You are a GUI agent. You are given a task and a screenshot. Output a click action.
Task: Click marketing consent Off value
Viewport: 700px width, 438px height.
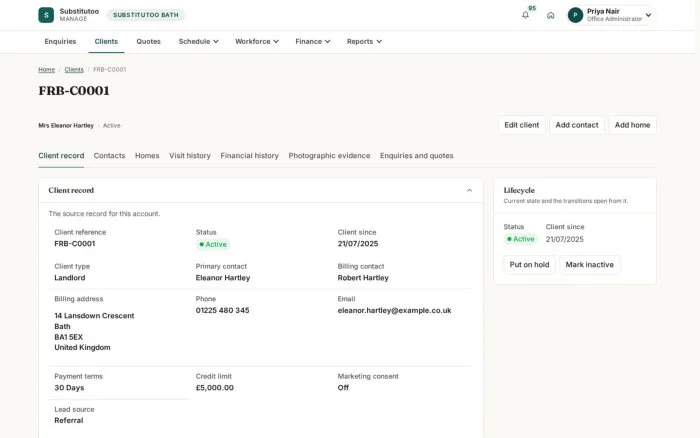pos(343,388)
